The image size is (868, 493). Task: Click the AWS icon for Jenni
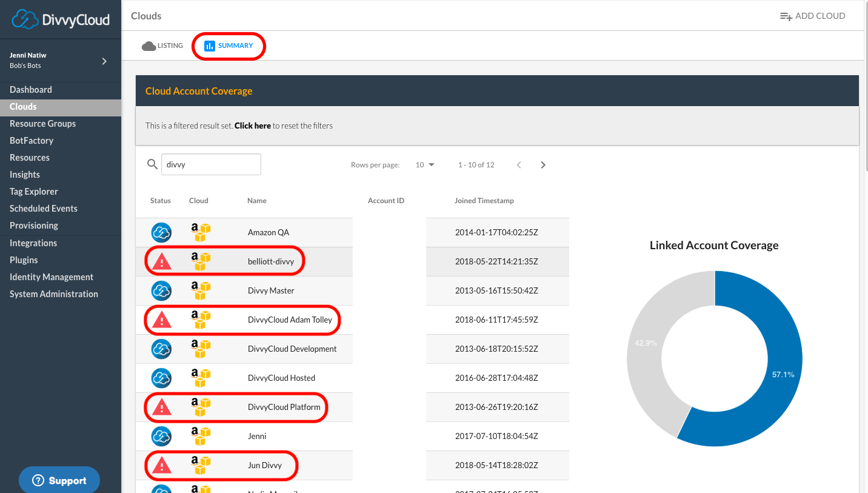click(x=201, y=436)
